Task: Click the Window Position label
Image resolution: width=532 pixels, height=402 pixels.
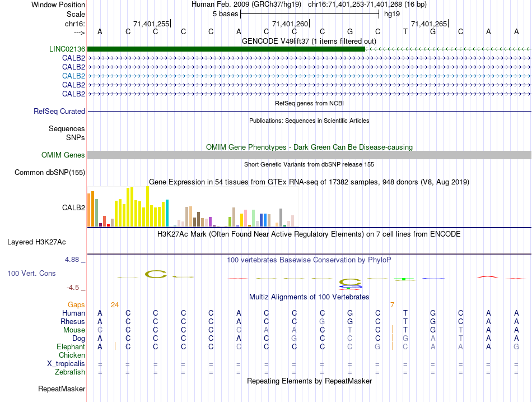Action: point(58,4)
